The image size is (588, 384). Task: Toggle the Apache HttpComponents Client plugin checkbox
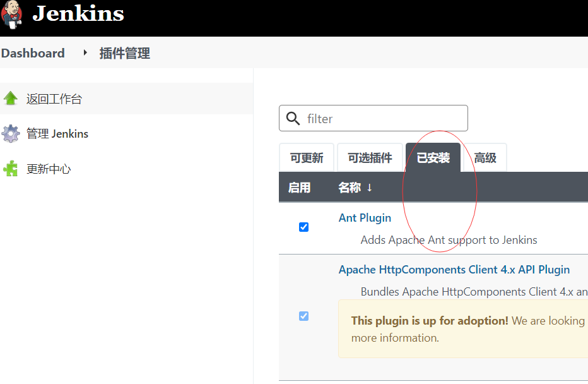point(303,316)
